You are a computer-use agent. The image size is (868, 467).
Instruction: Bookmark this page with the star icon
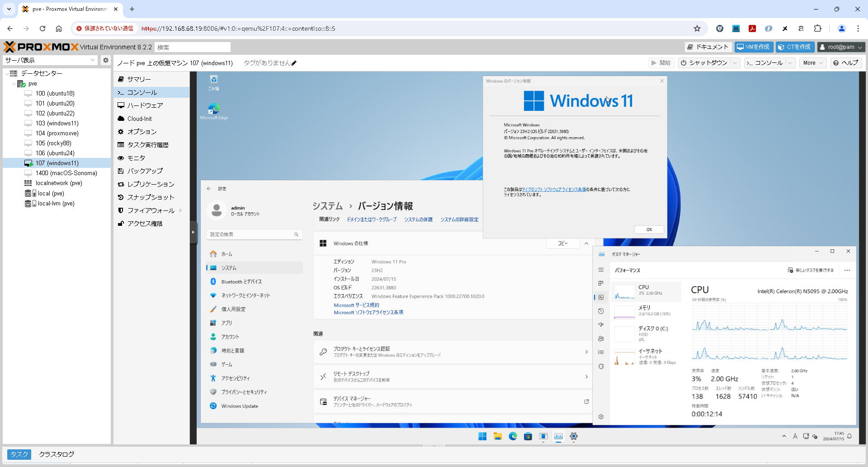click(x=697, y=29)
